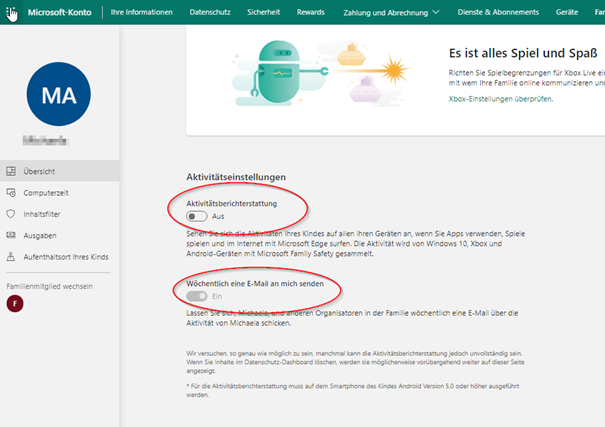
Task: Open Sicherheit menu item
Action: pos(264,12)
